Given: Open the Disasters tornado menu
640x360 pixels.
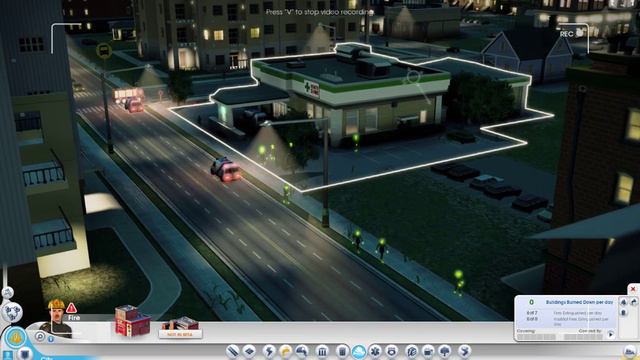Looking at the screenshot, I should 464,351.
